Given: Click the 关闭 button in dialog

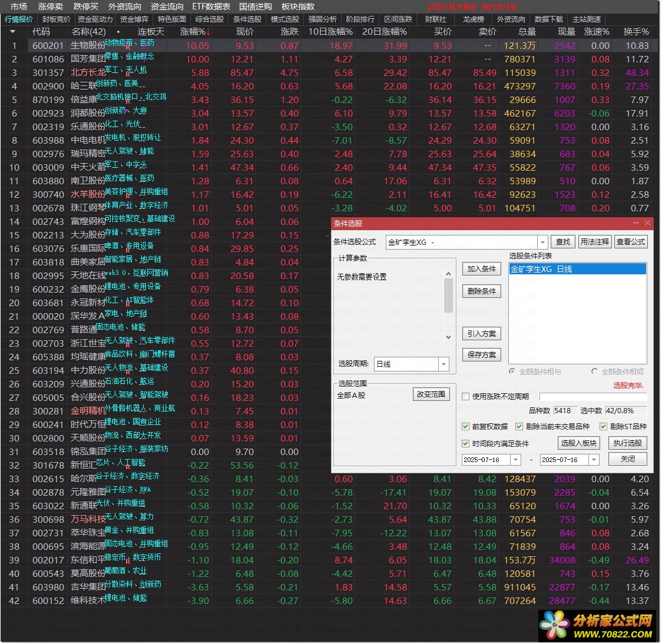Looking at the screenshot, I should pos(628,459).
